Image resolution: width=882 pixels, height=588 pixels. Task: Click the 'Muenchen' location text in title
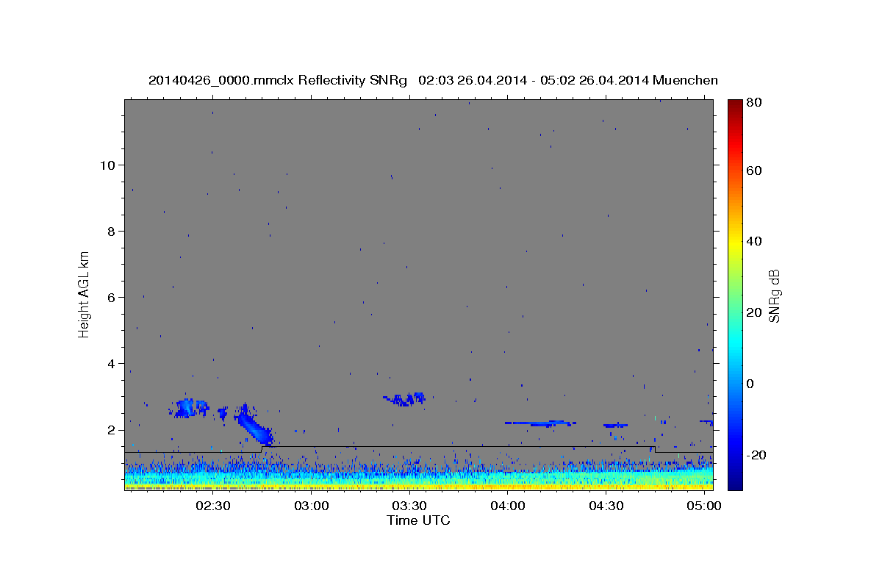point(684,80)
